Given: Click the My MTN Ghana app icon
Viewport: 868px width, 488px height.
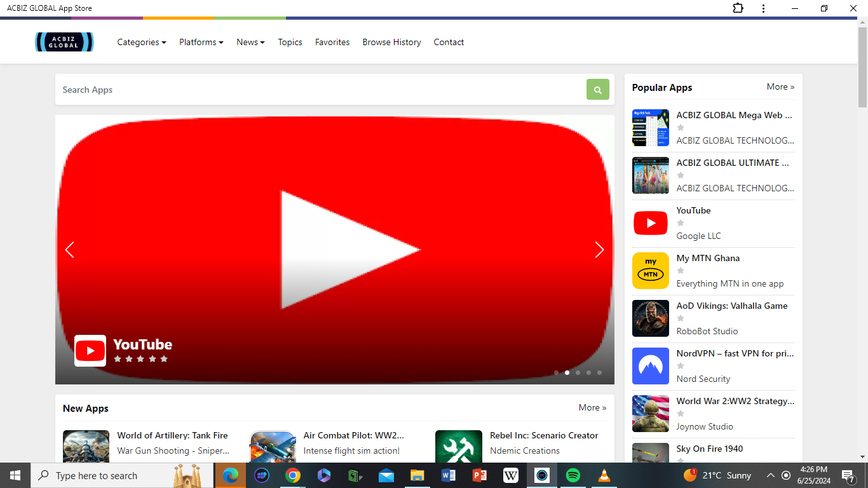Looking at the screenshot, I should (x=651, y=271).
